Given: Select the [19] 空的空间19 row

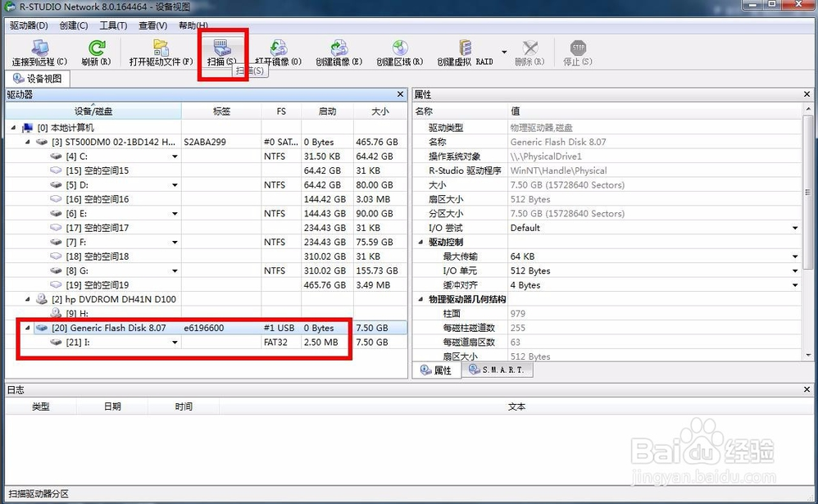Looking at the screenshot, I should pyautogui.click(x=206, y=285).
